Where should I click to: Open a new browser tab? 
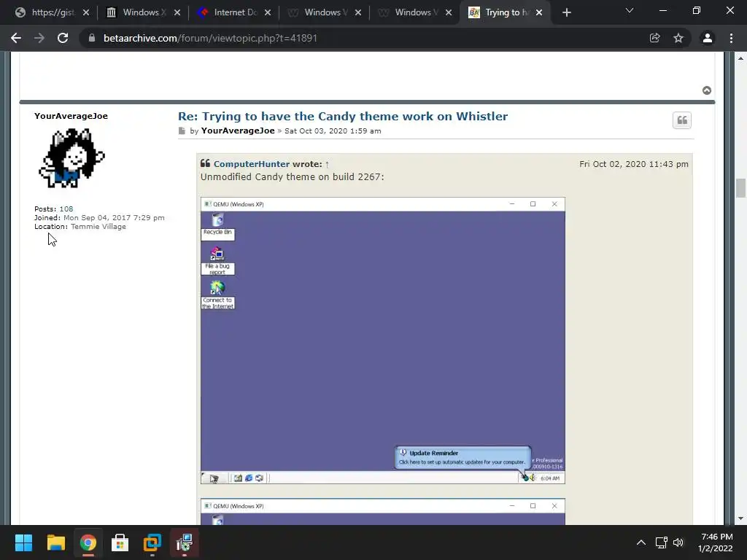pyautogui.click(x=566, y=13)
